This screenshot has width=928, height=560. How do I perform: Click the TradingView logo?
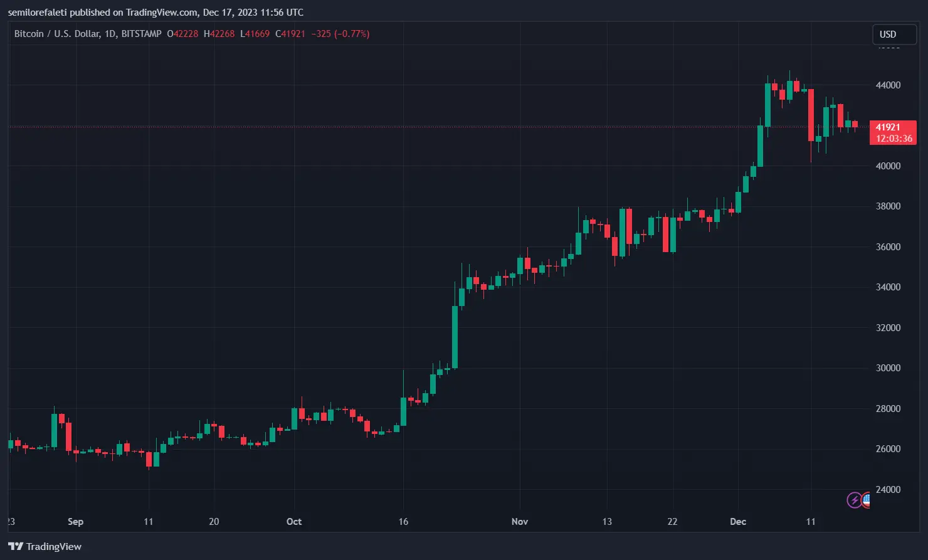tap(44, 546)
